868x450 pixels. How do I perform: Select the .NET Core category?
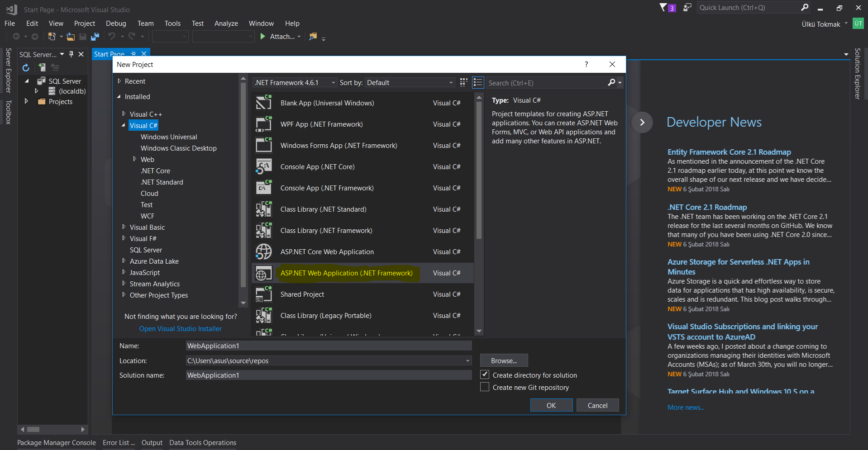pos(155,171)
